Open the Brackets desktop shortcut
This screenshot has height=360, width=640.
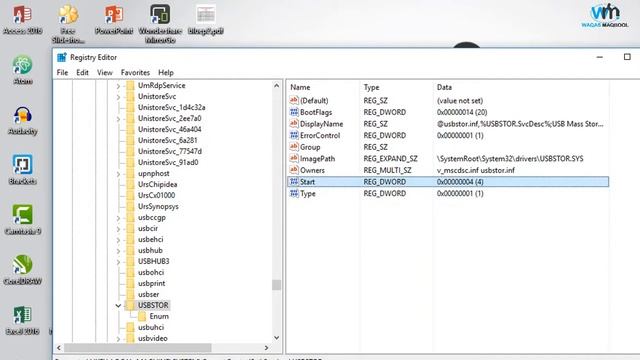point(22,169)
